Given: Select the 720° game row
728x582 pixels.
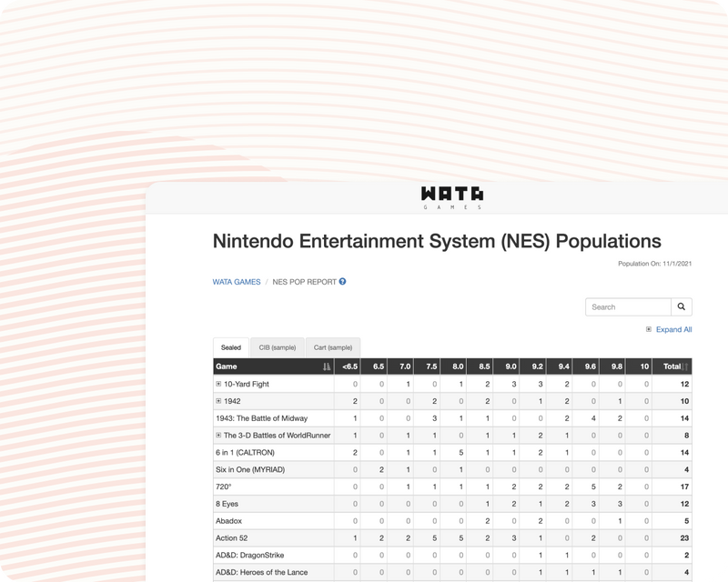Looking at the screenshot, I should tap(452, 487).
